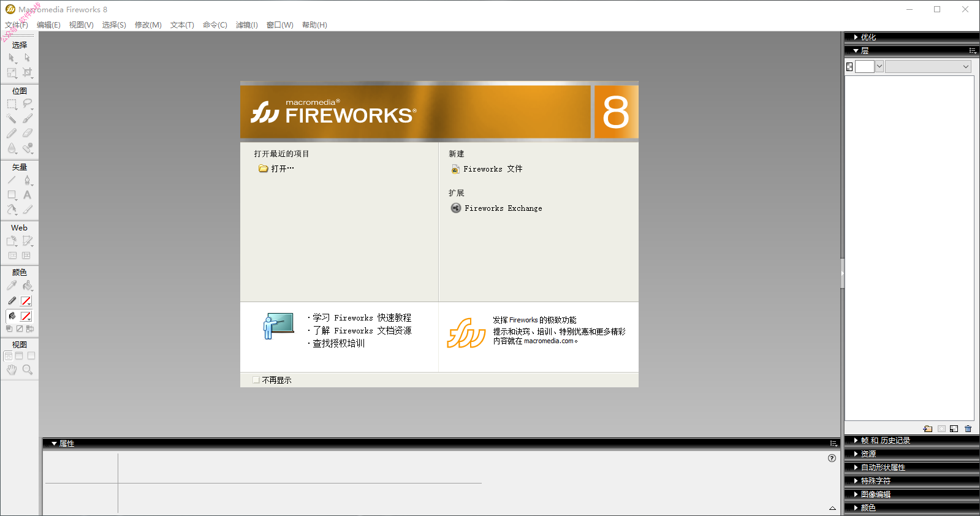980x516 pixels.
Task: Open the Fireworks Exchange link
Action: pyautogui.click(x=496, y=208)
